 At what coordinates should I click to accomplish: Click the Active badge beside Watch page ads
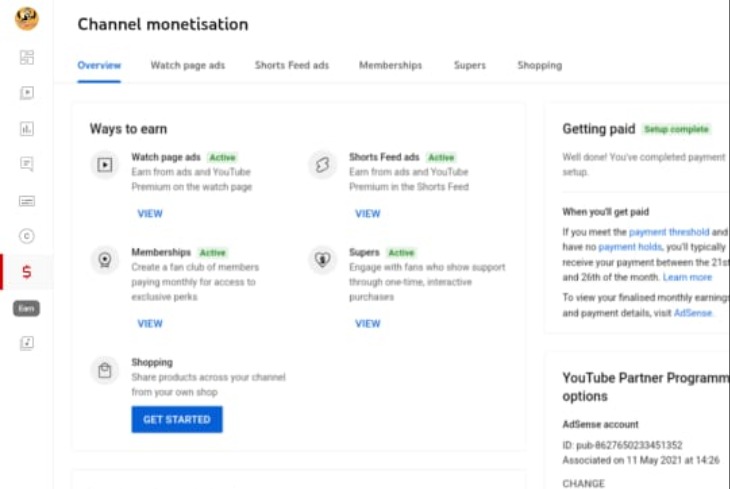click(222, 157)
